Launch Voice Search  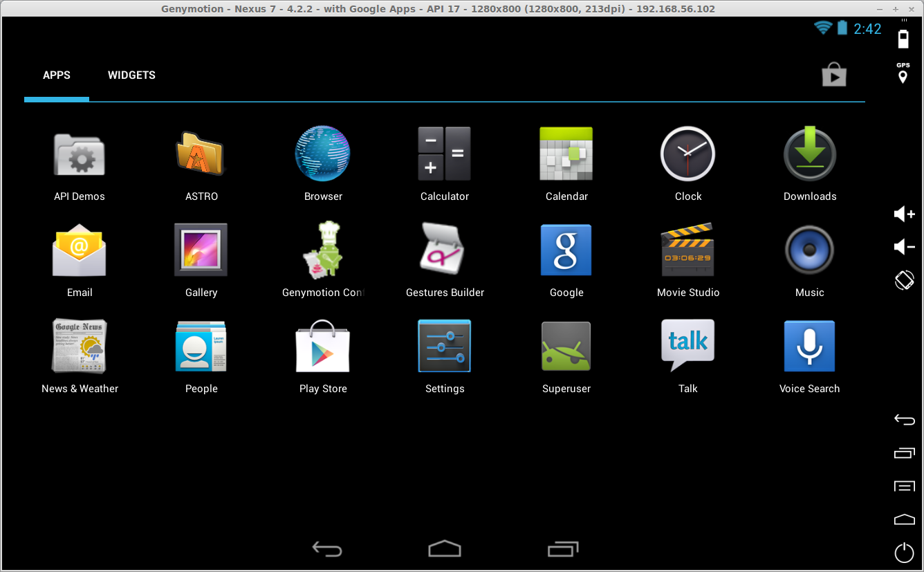click(810, 346)
